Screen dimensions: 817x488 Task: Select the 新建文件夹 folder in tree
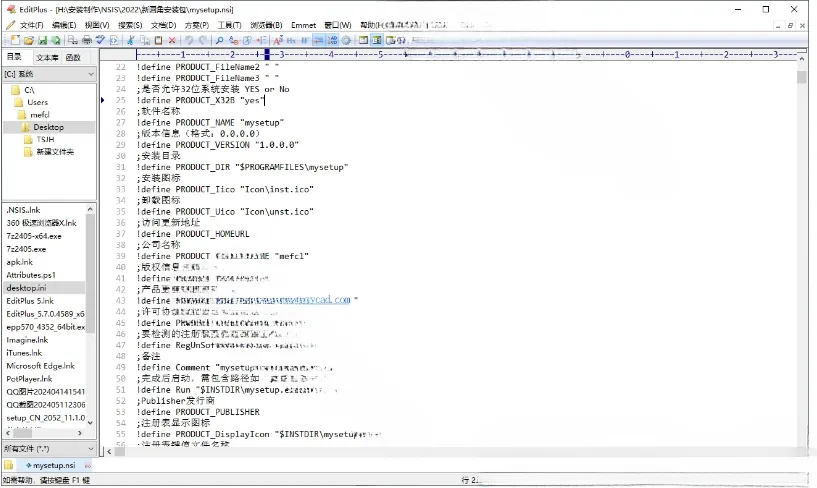click(49, 152)
